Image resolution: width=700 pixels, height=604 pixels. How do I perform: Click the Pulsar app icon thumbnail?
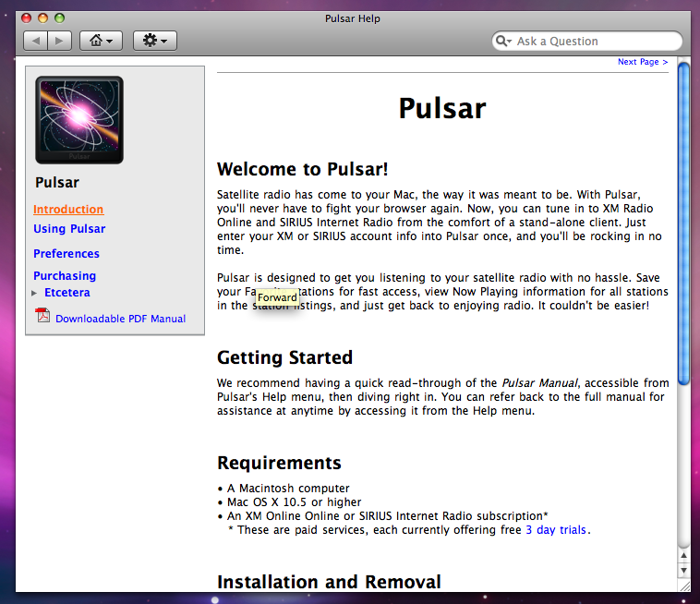click(79, 120)
